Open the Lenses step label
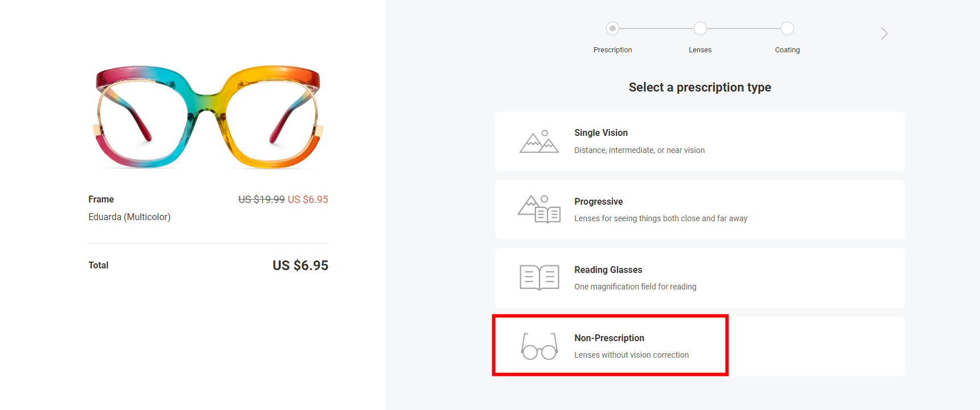The height and width of the screenshot is (410, 980). [700, 50]
